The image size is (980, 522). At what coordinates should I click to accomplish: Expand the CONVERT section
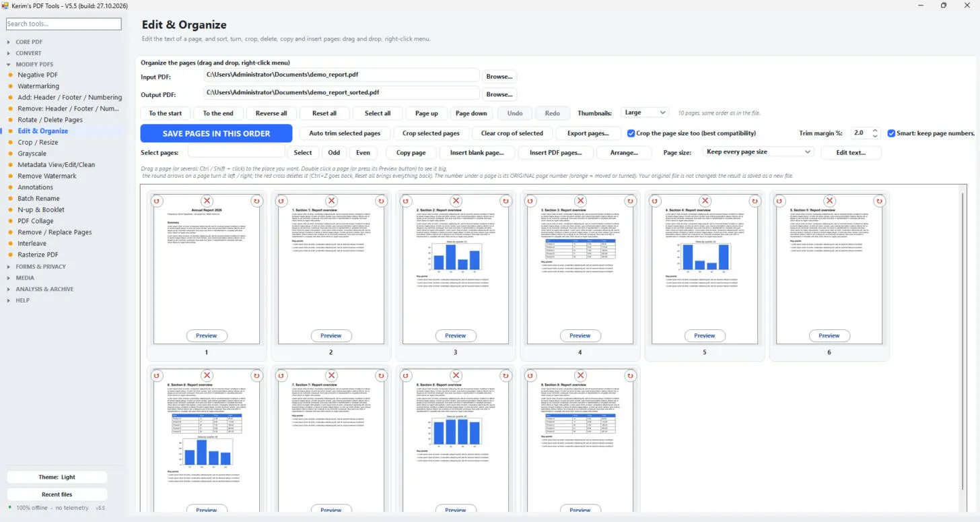pyautogui.click(x=28, y=53)
